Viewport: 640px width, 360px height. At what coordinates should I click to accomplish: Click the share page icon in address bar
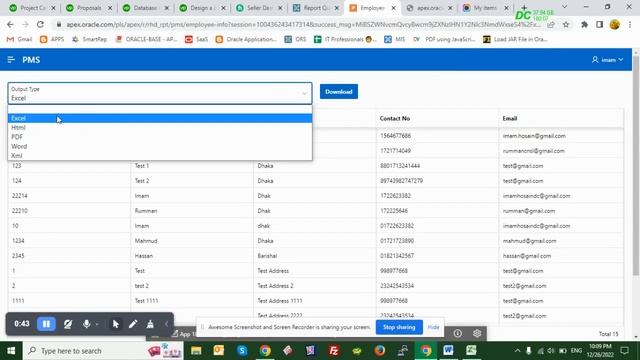pyautogui.click(x=551, y=24)
